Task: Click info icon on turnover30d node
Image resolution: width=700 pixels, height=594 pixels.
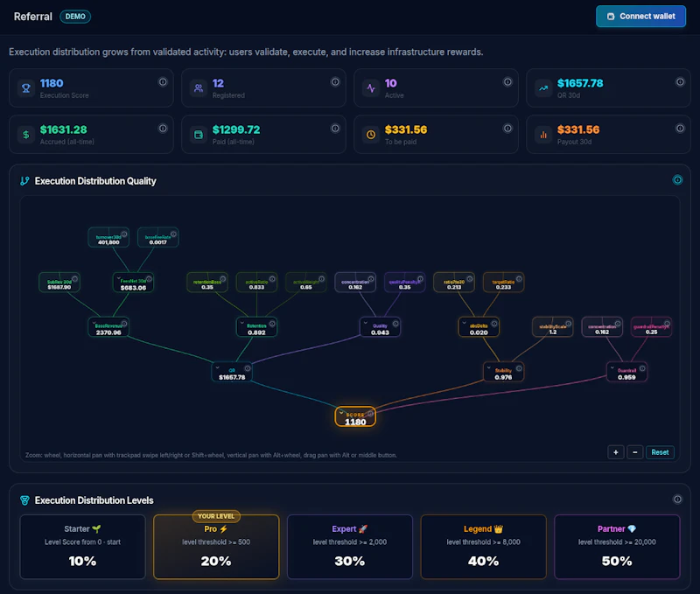Action: [x=124, y=234]
